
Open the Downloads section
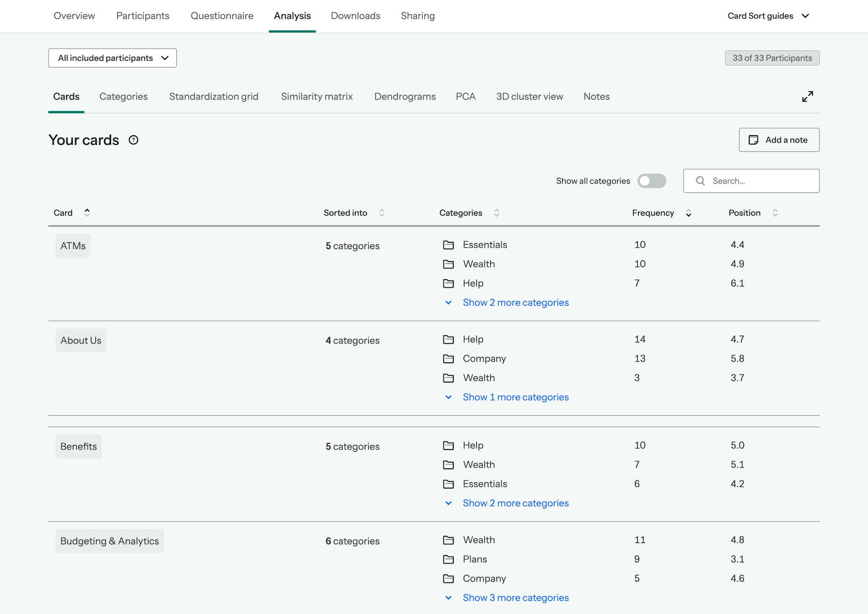(x=355, y=16)
